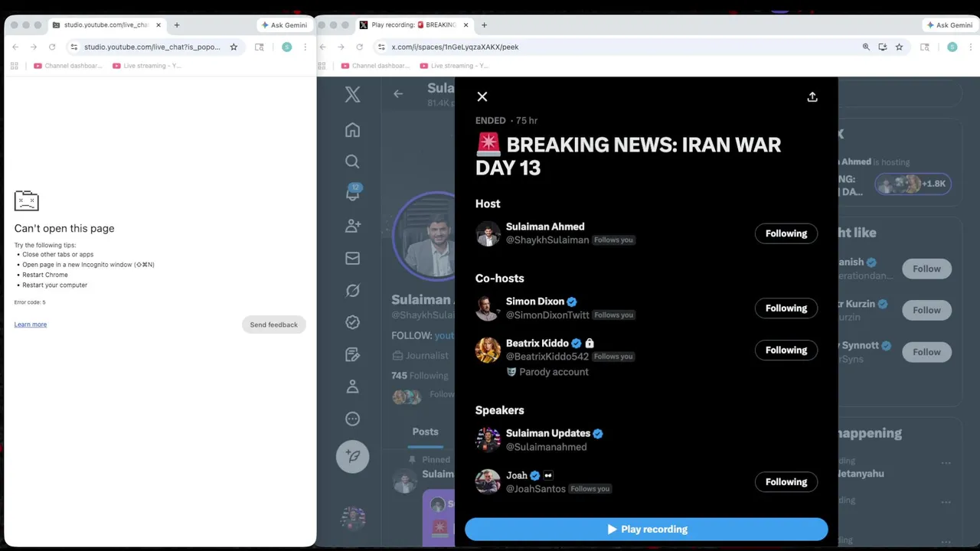
Task: Share the Space using the upload icon
Action: (812, 96)
